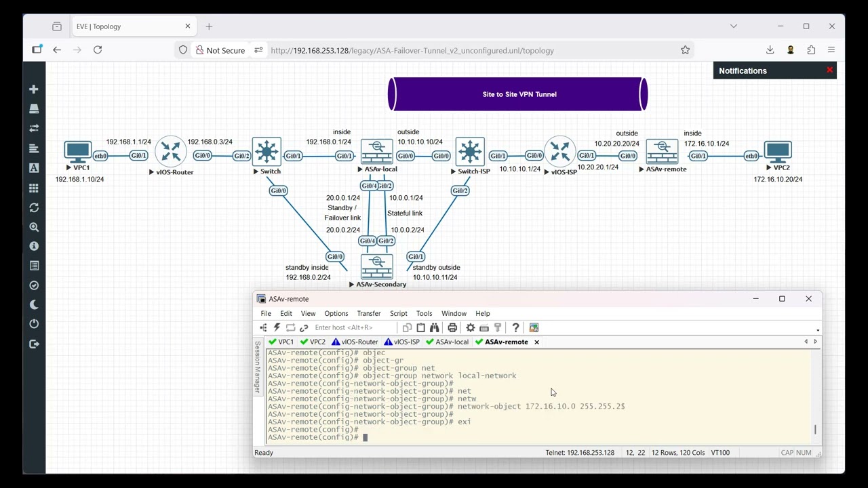Open the Nodes list icon in EVE sidebar
868x488 pixels.
[x=34, y=109]
